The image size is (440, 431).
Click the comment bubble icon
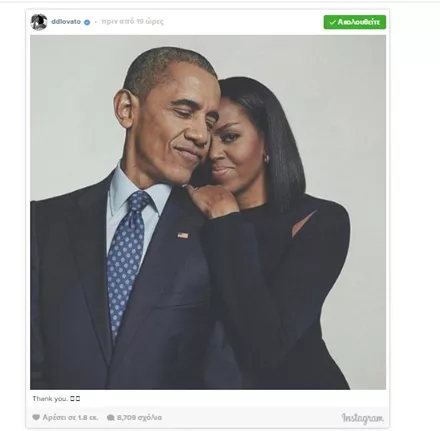coord(111,418)
